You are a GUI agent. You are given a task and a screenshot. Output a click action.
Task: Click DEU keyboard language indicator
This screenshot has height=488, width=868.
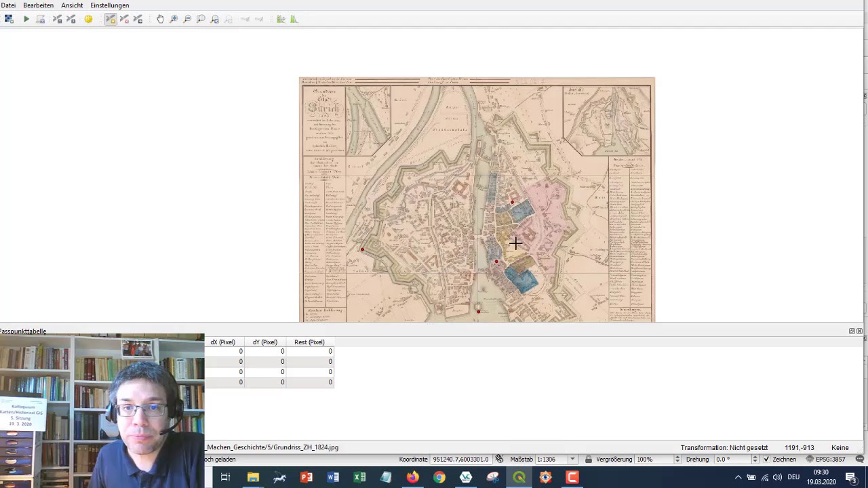[793, 477]
